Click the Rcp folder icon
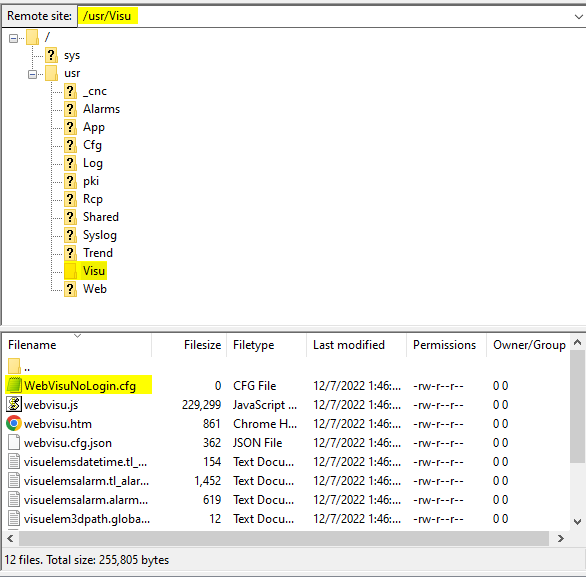Image resolution: width=586 pixels, height=577 pixels. click(70, 199)
